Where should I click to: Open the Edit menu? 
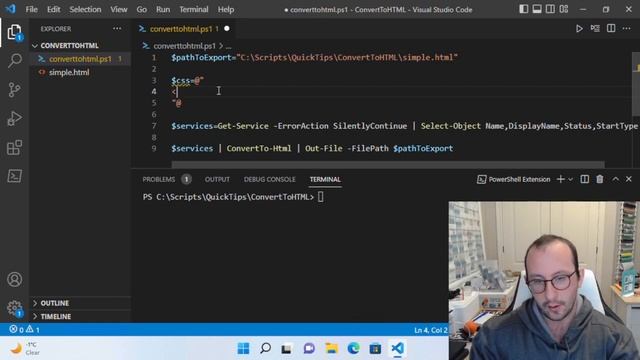click(53, 9)
